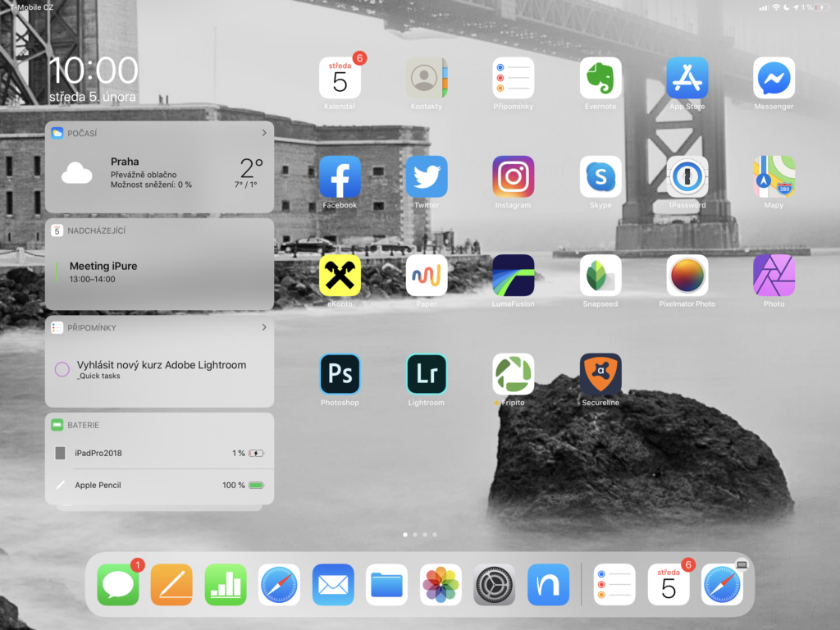Tap the T-Mobile CZ carrier label
The image size is (840, 630).
tap(31, 7)
